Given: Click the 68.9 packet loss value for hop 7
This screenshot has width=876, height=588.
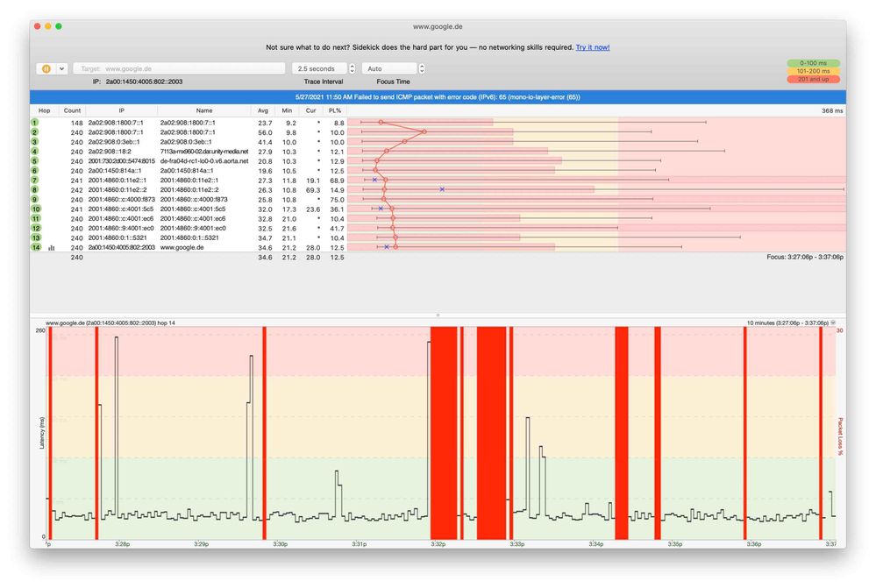Looking at the screenshot, I should 337,181.
